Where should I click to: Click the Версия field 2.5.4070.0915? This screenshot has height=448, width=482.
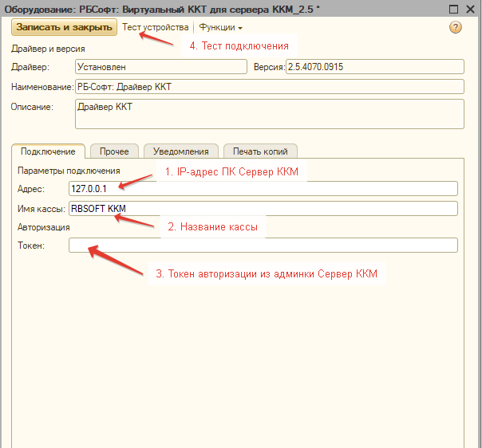tap(375, 67)
